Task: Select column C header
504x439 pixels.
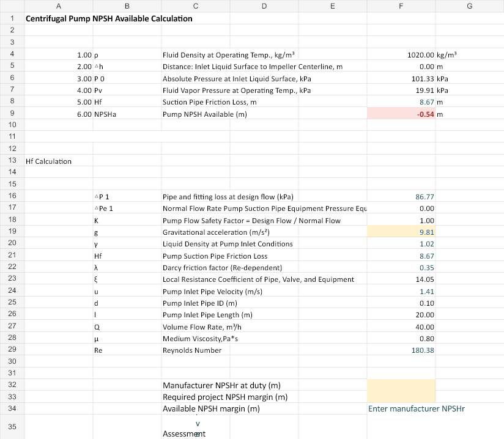Action: click(x=196, y=6)
